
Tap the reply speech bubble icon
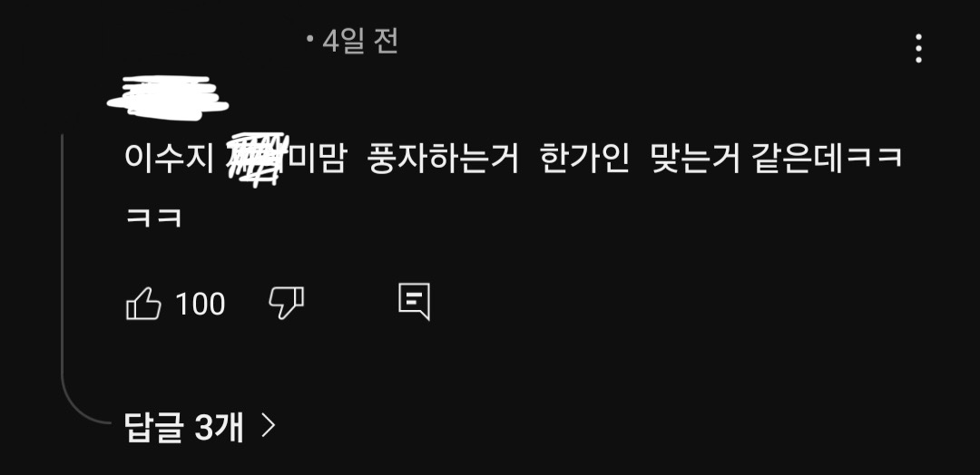pos(415,302)
